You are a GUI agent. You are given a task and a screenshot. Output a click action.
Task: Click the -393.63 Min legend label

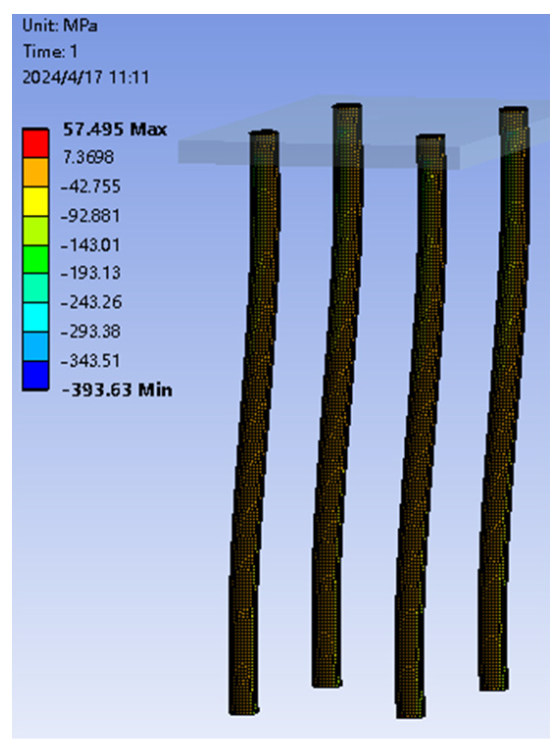[x=117, y=390]
